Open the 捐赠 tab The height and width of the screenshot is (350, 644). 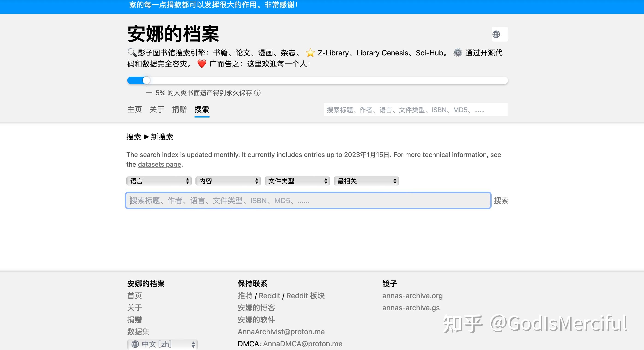(x=179, y=109)
